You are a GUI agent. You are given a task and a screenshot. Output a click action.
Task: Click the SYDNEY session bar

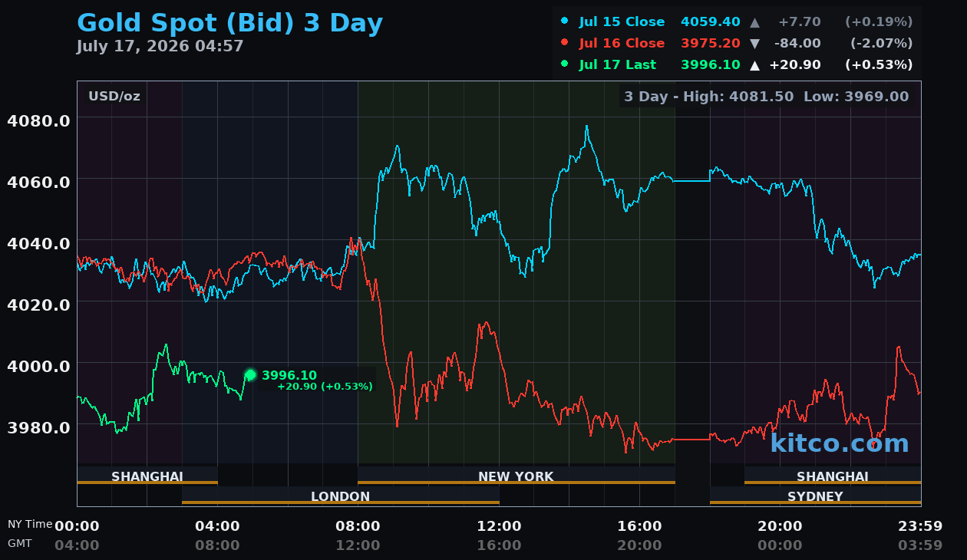pos(815,496)
